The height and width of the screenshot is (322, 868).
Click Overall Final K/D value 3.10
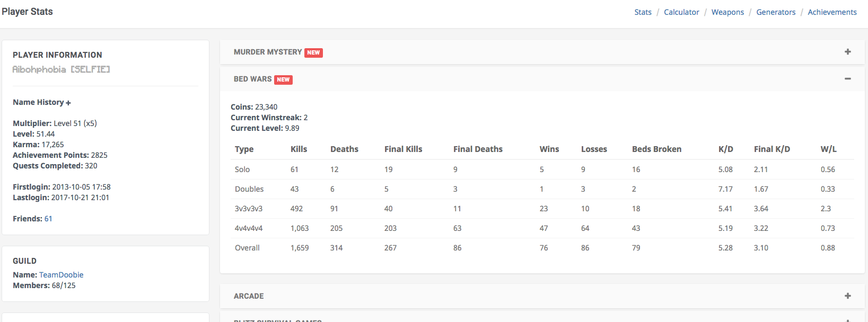tap(761, 248)
